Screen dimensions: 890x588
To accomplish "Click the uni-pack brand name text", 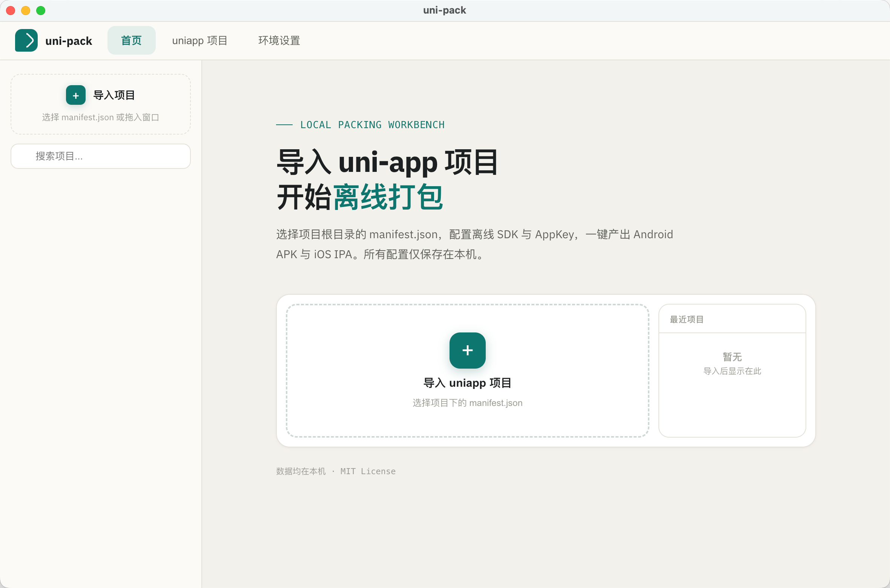I will click(69, 41).
